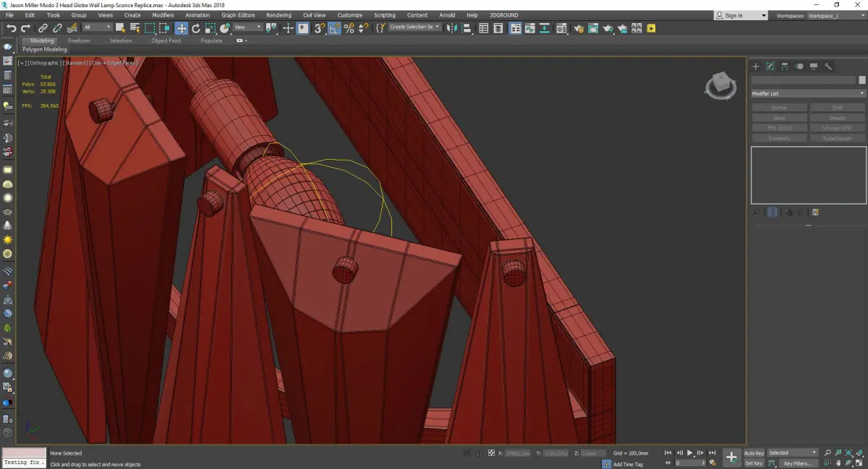This screenshot has width=868, height=469.
Task: Expand the Polygon Modeling panel label
Action: click(45, 50)
